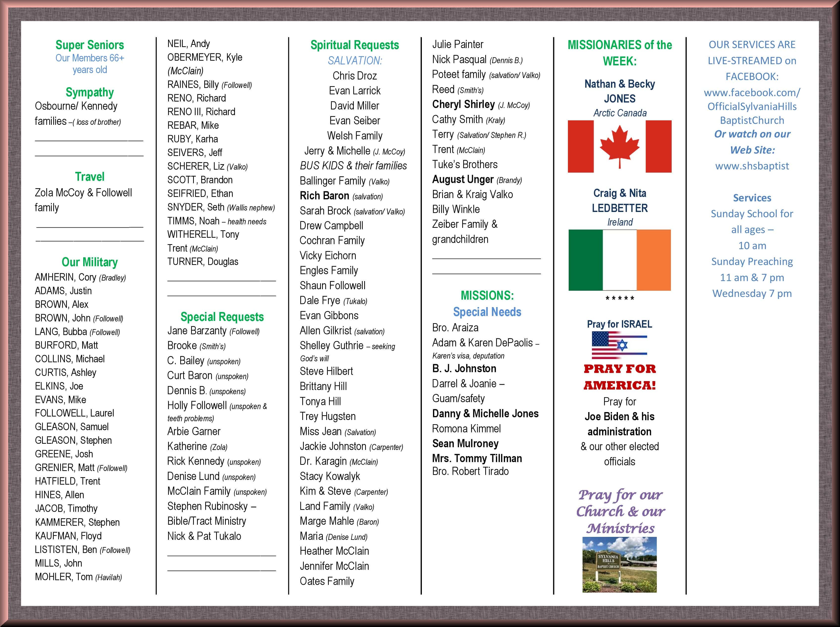The width and height of the screenshot is (840, 627).
Task: Click 'GLEASON, Samuel' entry
Action: [72, 427]
